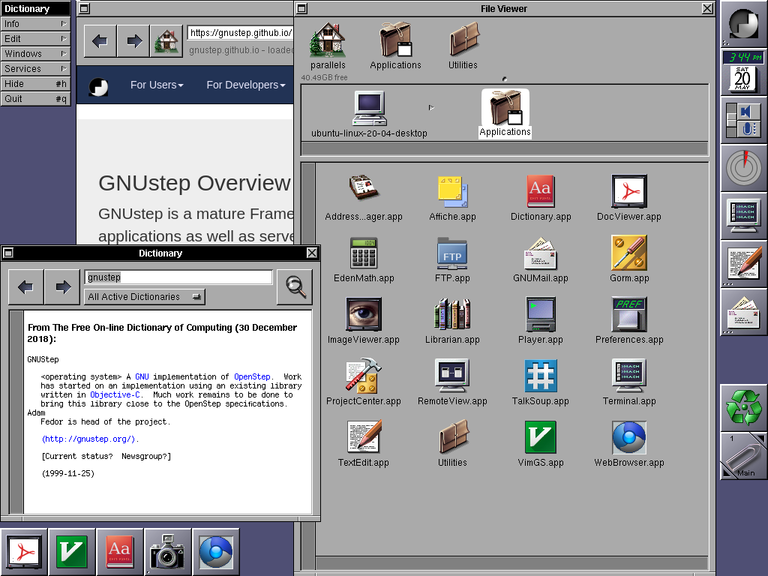Follow the Objective-C link in definition
This screenshot has height=576, width=768.
point(115,395)
